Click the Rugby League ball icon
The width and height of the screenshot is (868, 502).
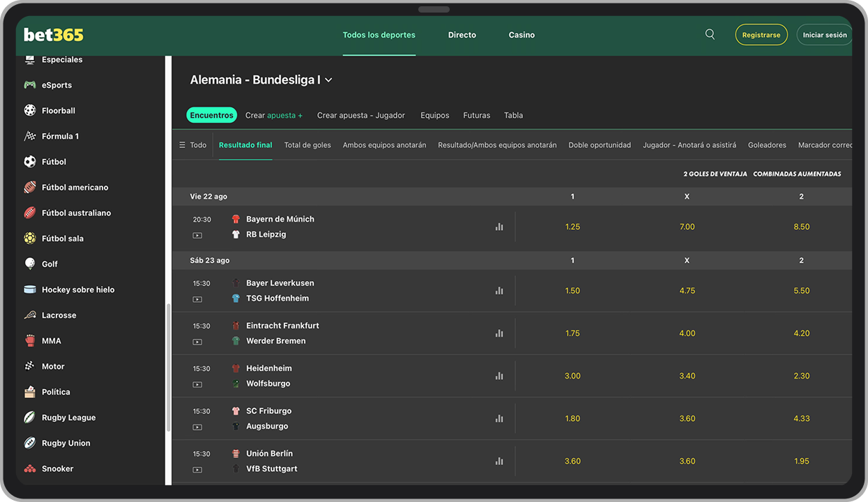[30, 417]
